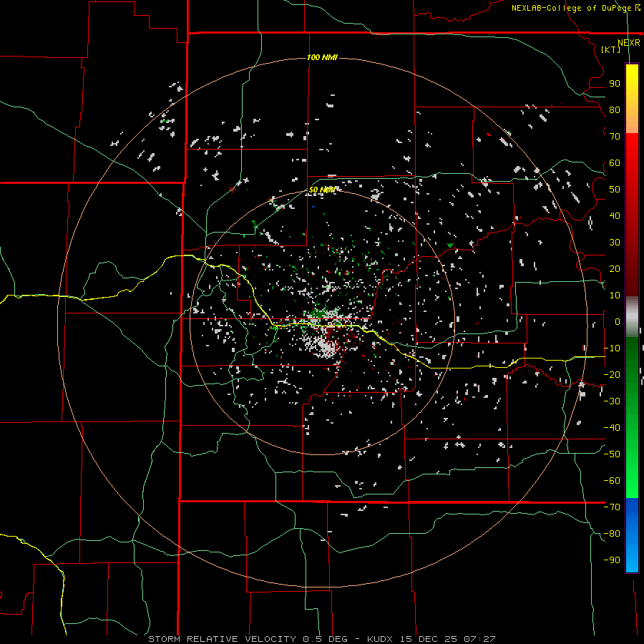Select the -50 value on the velocity scale
Image resolution: width=644 pixels, height=644 pixels.
point(612,454)
